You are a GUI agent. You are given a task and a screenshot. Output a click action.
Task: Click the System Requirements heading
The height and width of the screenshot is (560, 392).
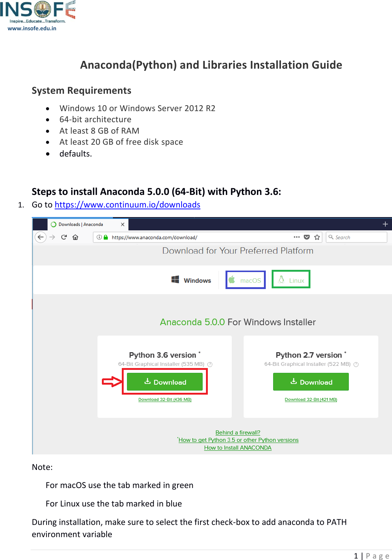(x=82, y=91)
